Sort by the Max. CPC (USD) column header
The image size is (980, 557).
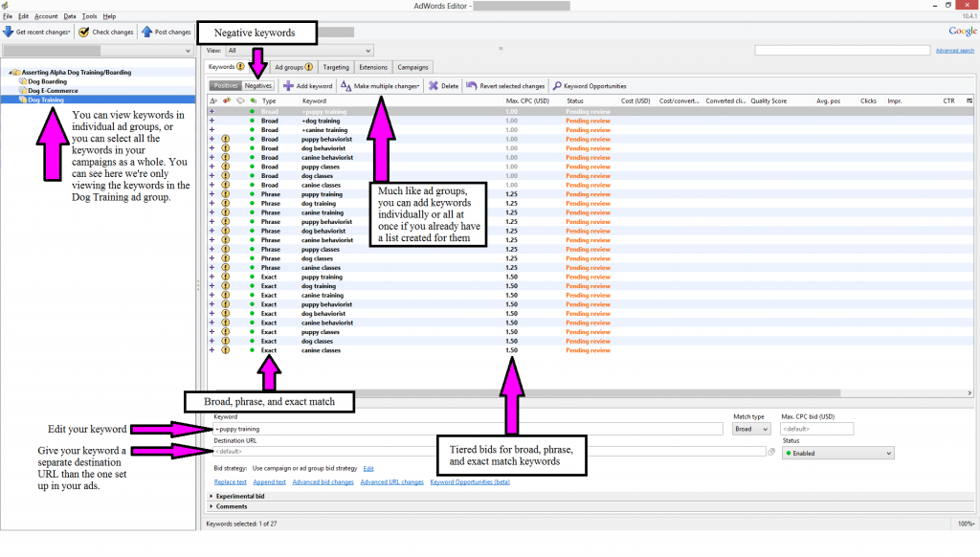(527, 100)
